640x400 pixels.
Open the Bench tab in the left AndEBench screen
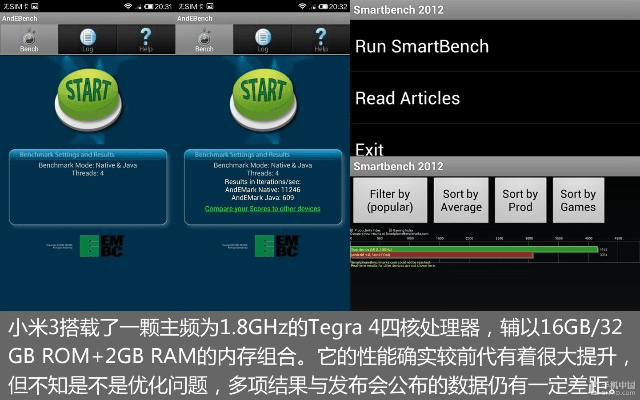(x=29, y=40)
